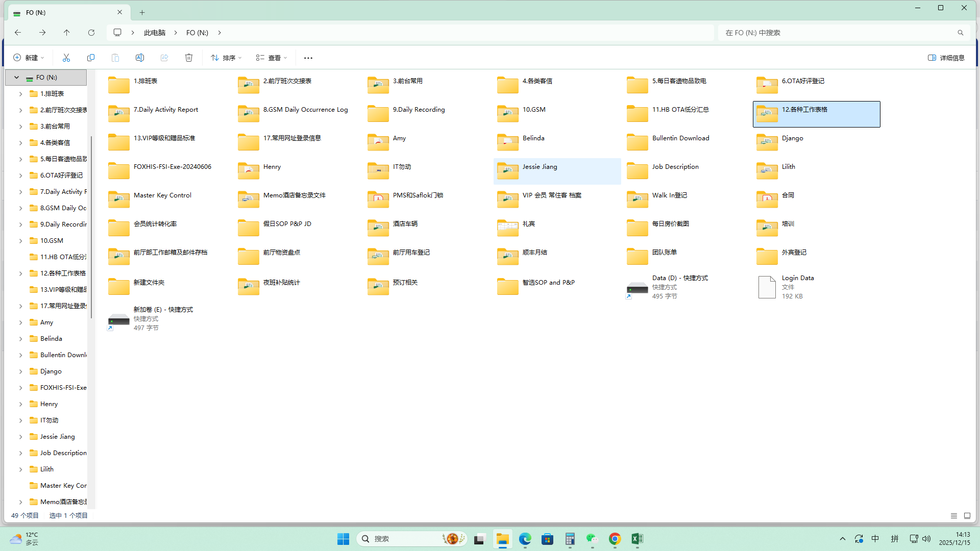Click the search box for FO (N:)
This screenshot has width=980, height=551.
[837, 33]
